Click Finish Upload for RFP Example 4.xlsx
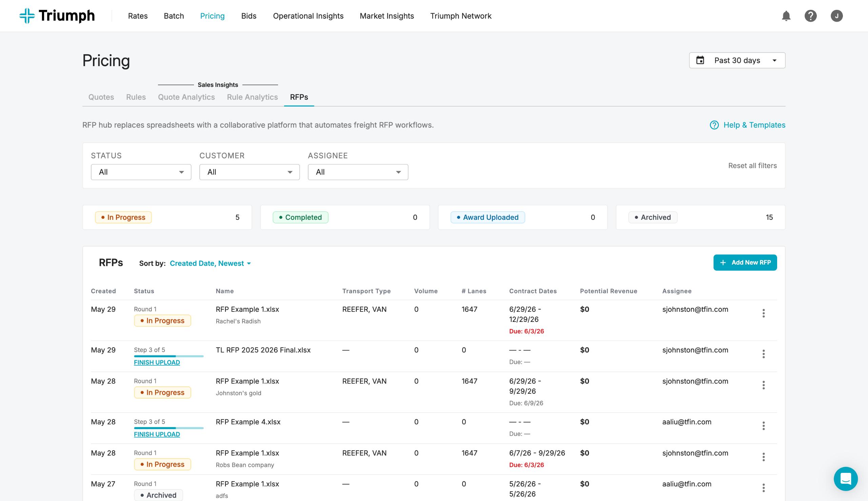 (x=157, y=434)
